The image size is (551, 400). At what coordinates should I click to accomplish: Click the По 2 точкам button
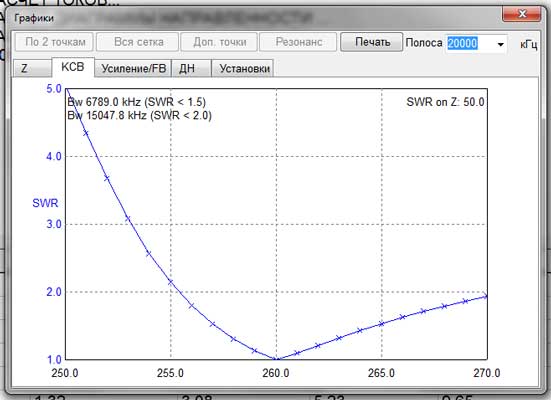click(x=54, y=42)
